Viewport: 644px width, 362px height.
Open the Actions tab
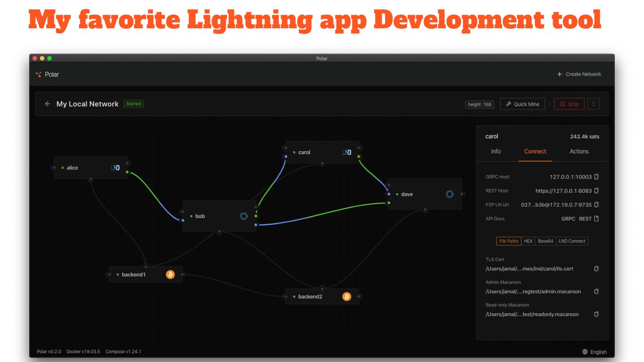[x=579, y=151]
